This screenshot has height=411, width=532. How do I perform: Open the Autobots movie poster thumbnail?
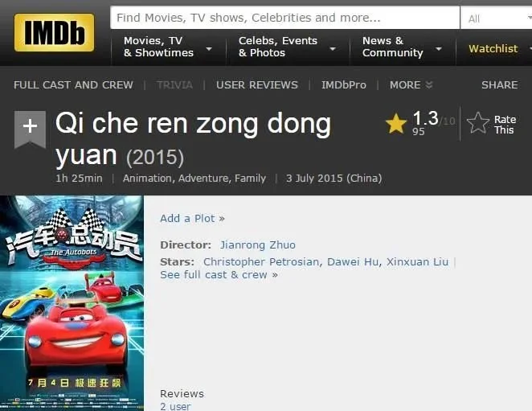(72, 303)
